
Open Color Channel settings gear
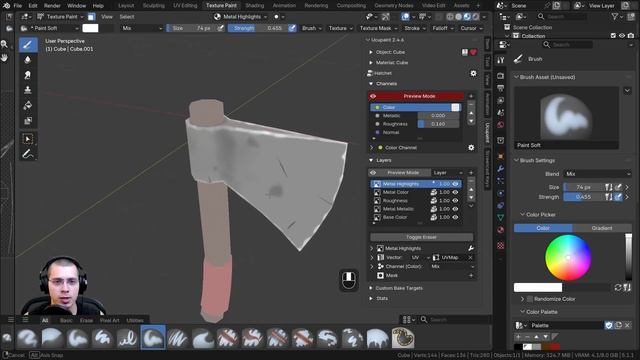(x=471, y=147)
